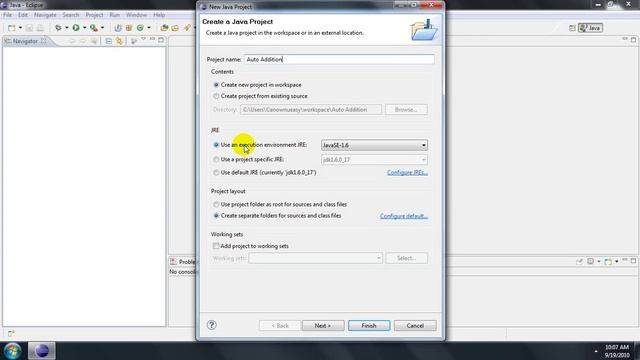Click the Collapse All icon in Navigator
The height and width of the screenshot is (360, 640).
tap(109, 41)
